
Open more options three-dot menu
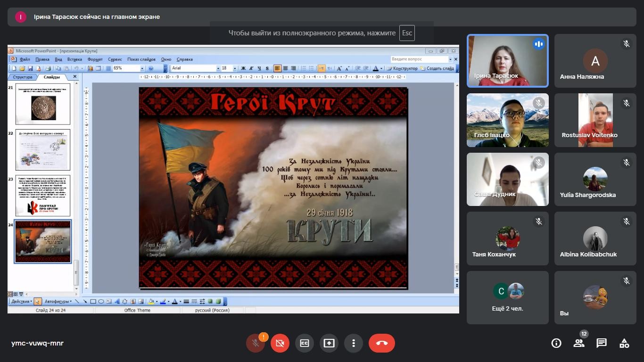click(354, 343)
